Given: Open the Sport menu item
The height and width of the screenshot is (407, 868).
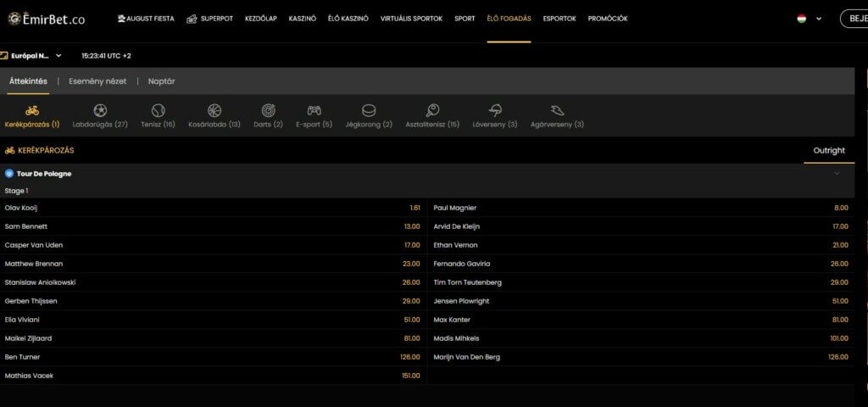Looking at the screenshot, I should pos(465,19).
